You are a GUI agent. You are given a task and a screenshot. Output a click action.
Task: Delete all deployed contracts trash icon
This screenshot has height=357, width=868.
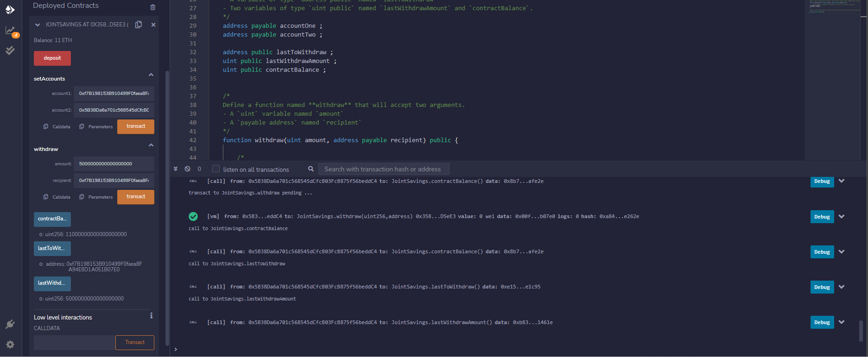[x=153, y=7]
